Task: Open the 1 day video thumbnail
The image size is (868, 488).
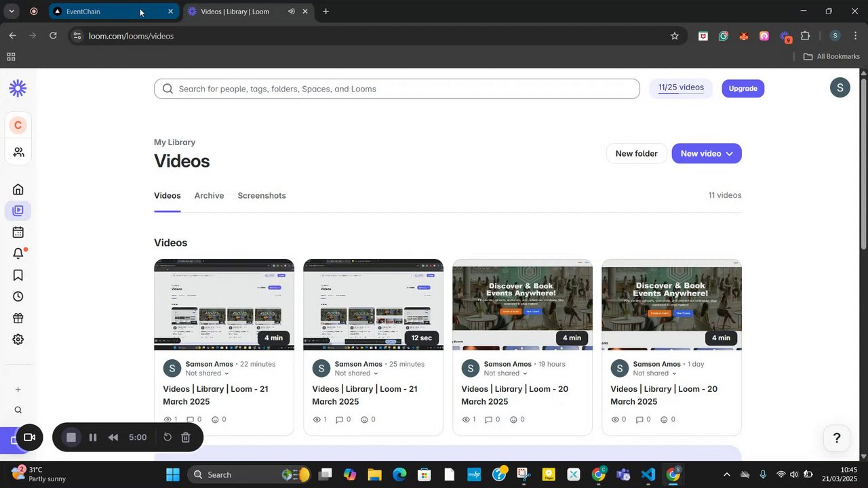Action: click(671, 305)
